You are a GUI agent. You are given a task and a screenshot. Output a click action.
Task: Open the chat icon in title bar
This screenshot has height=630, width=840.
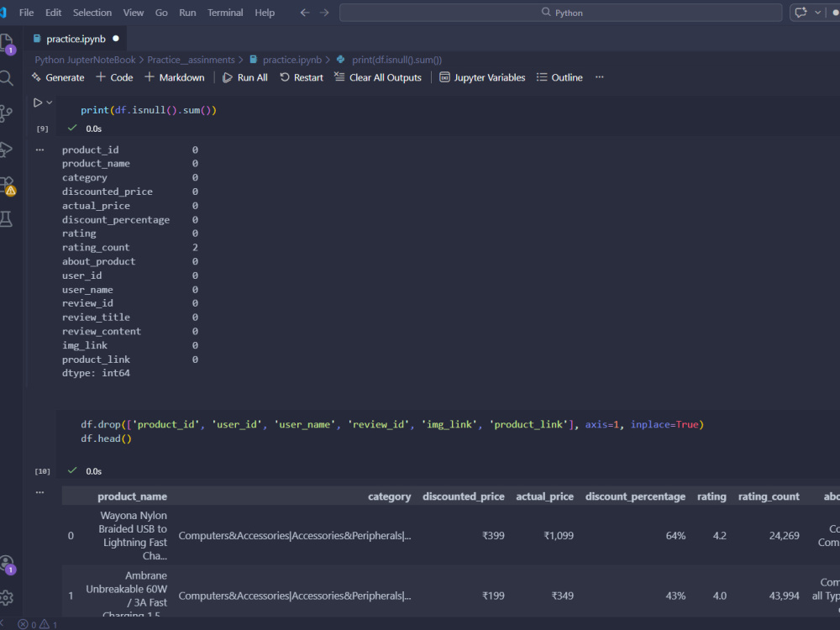point(801,13)
